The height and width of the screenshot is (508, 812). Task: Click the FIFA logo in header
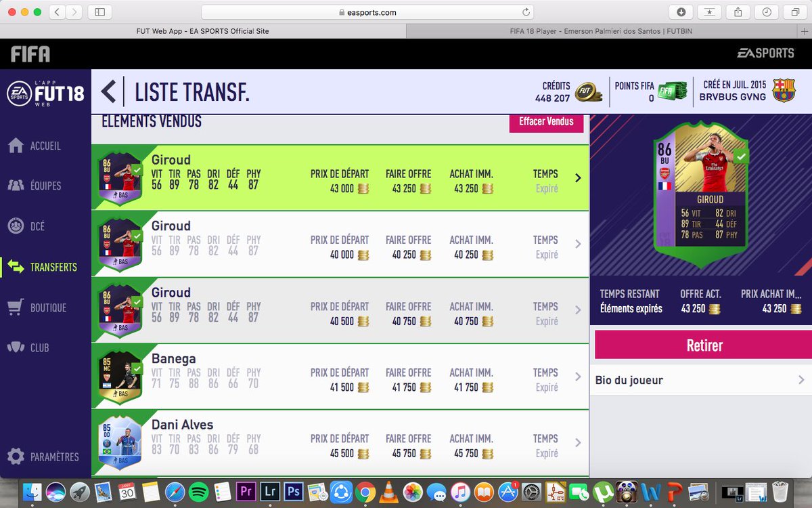coord(30,54)
